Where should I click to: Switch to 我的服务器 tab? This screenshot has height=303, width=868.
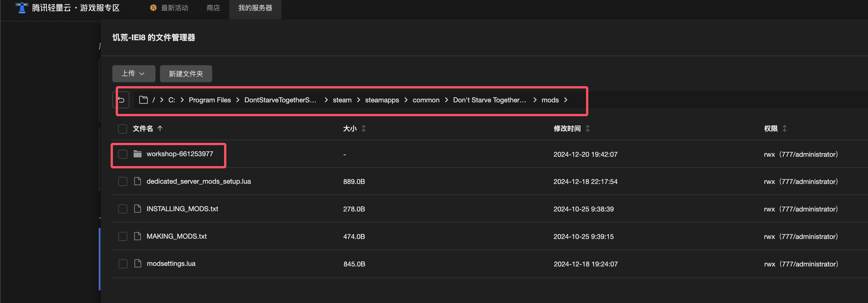255,8
